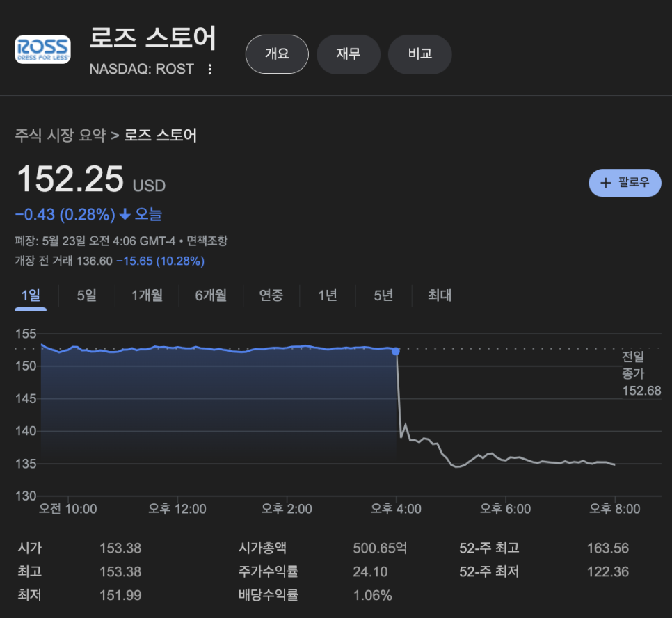The image size is (672, 618).
Task: Click the 주가수익률 value 24.10
Action: 370,571
